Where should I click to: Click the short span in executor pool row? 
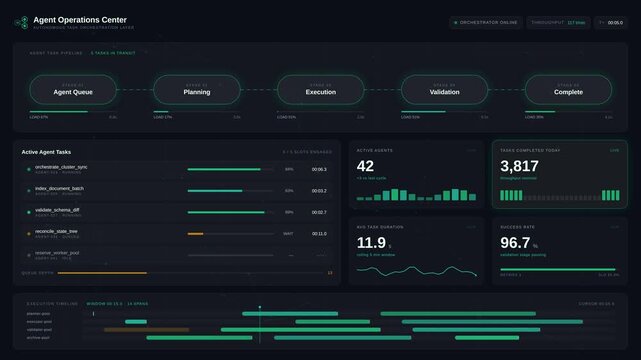(136, 322)
